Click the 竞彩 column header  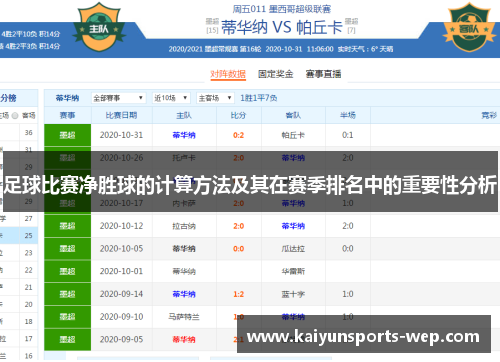(489, 115)
